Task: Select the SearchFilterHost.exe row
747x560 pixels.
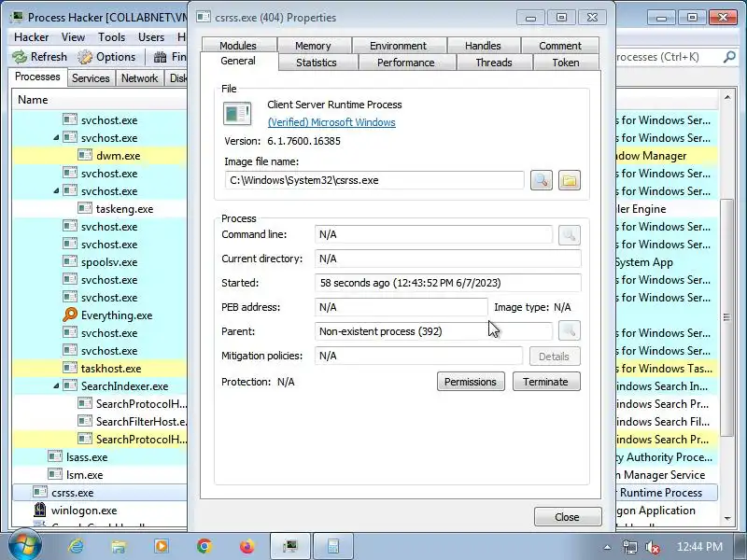Action: (100, 422)
